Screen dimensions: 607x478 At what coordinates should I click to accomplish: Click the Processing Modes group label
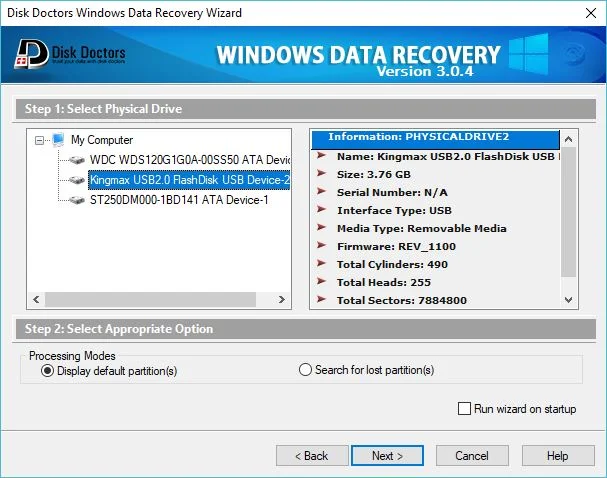pyautogui.click(x=72, y=356)
